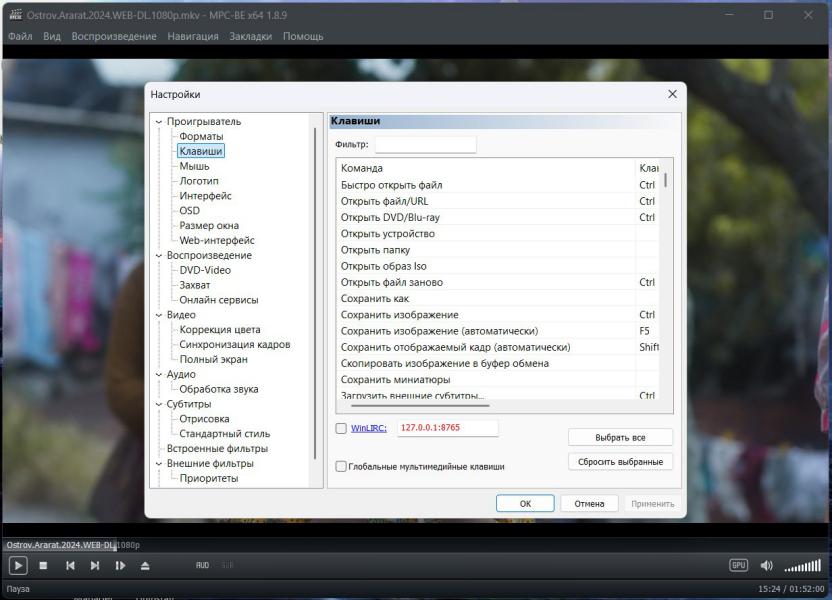Collapse the Субтитры tree section
The image size is (832, 600).
(158, 404)
